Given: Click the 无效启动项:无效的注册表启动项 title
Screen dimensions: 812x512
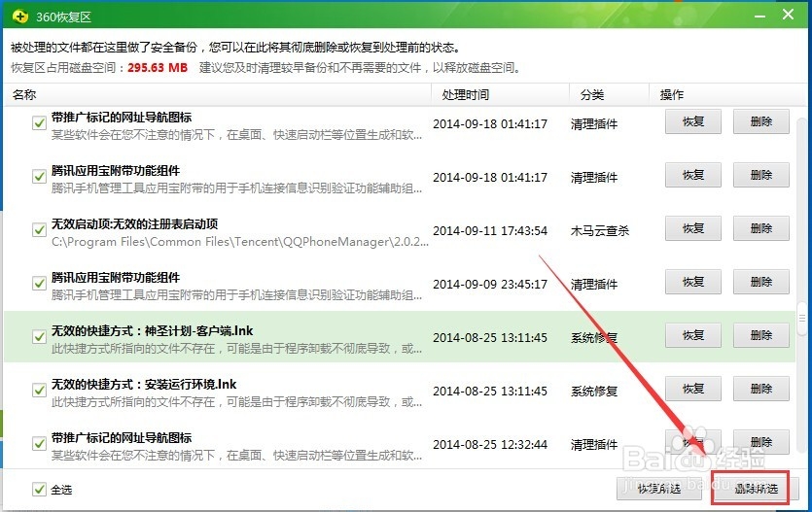Looking at the screenshot, I should [x=134, y=223].
